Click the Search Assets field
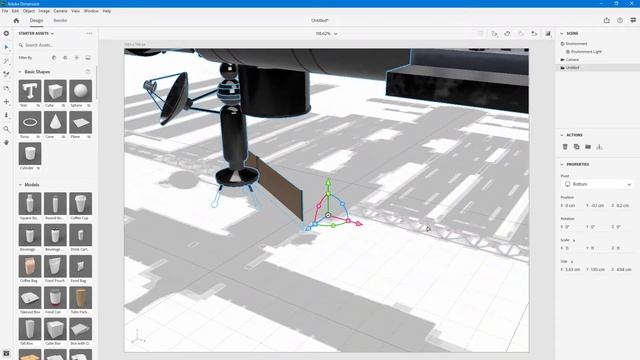The width and height of the screenshot is (640, 360). (55, 45)
